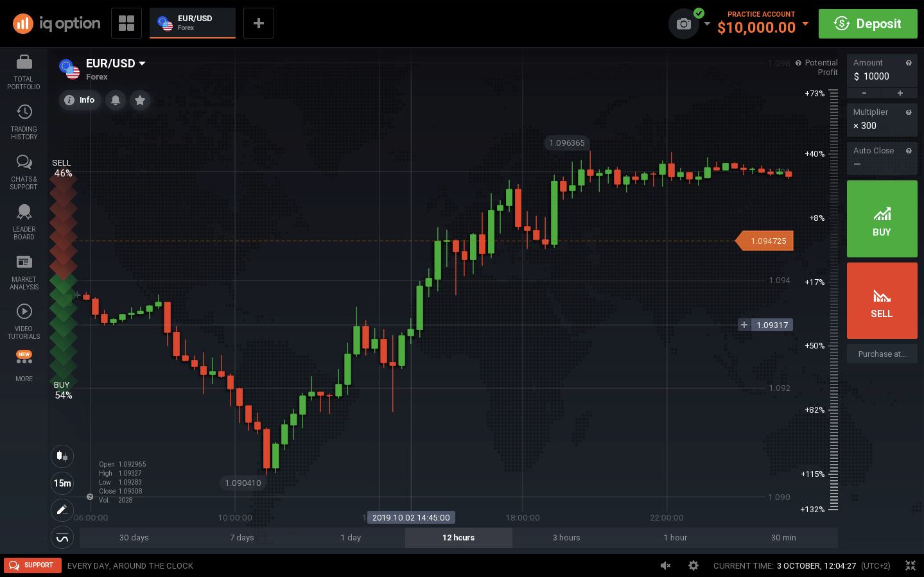Click the camera screenshot icon

coord(684,24)
